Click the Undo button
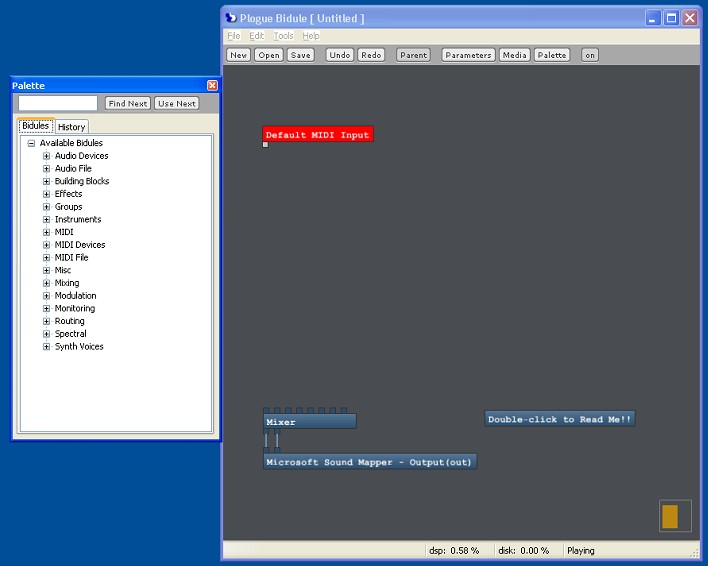The width and height of the screenshot is (708, 566). [x=340, y=55]
